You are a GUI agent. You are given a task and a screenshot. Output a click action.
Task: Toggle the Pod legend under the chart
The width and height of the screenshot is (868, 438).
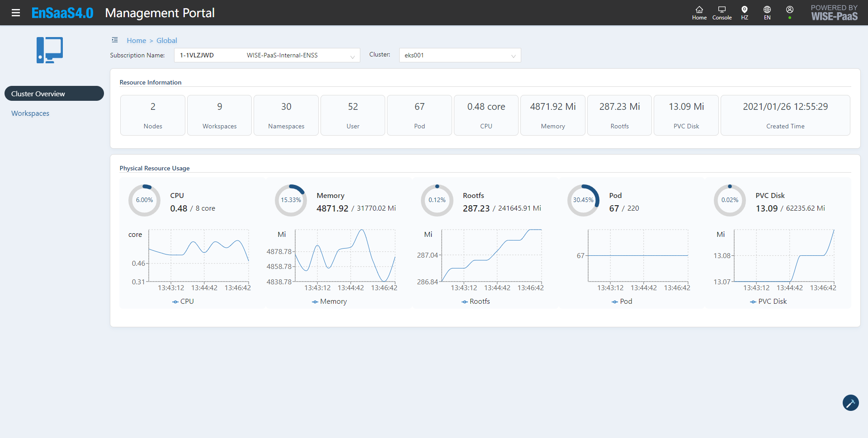click(x=622, y=301)
